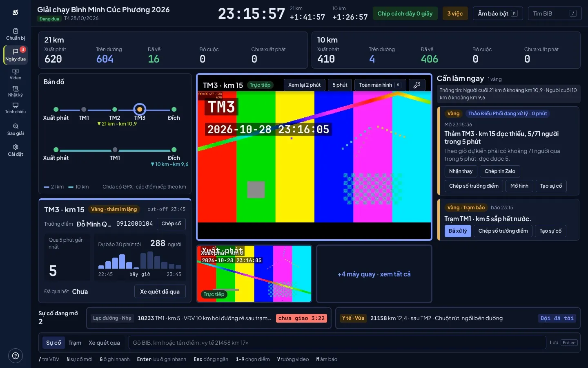Select the TM3 marker on 21 km map

[x=140, y=110]
